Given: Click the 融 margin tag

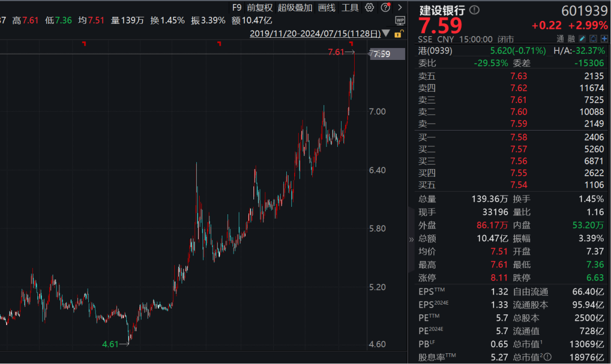Looking at the screenshot, I should click(x=571, y=39).
